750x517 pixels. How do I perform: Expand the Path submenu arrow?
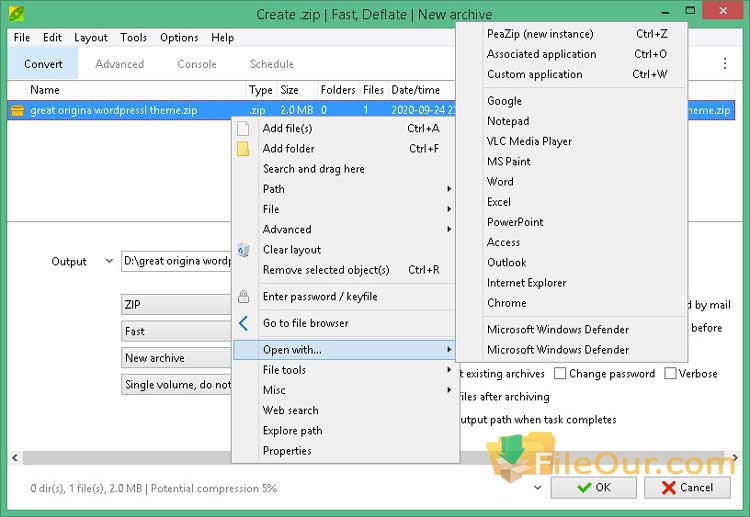449,189
